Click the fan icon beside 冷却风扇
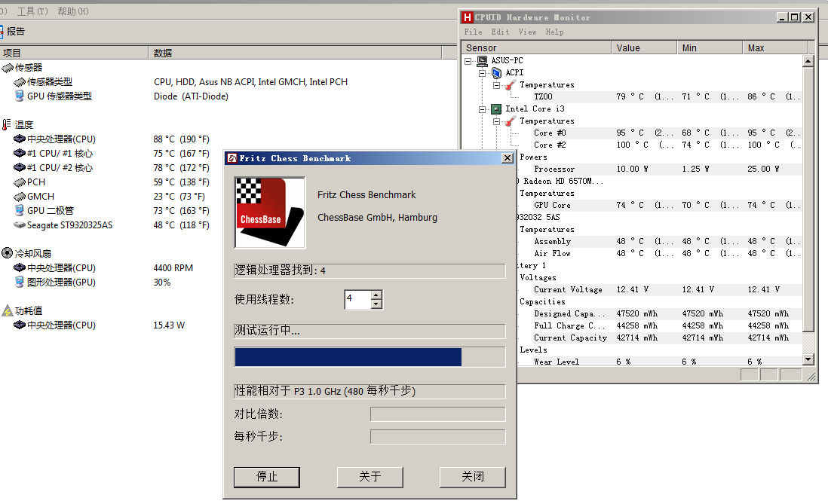 point(8,253)
